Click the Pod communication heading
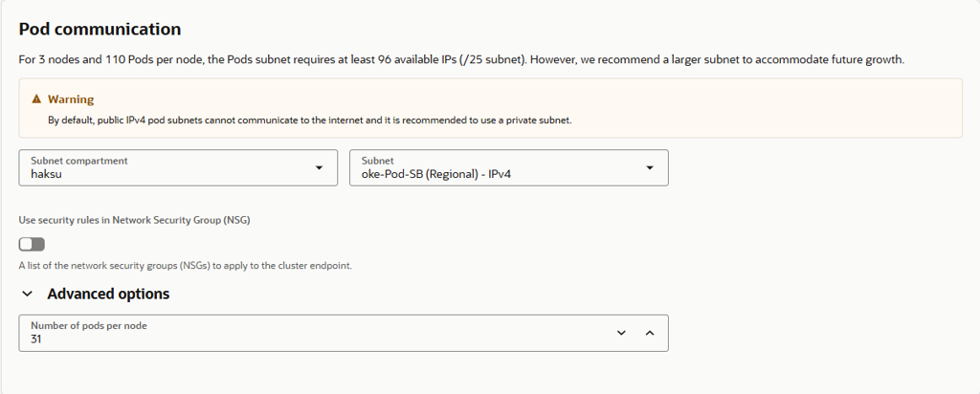 100,30
